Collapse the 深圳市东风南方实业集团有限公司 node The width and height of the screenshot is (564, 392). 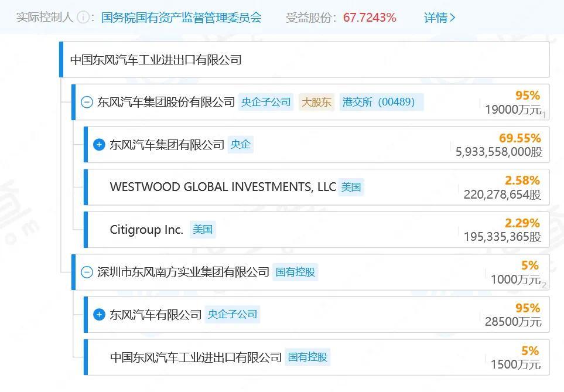[x=87, y=272]
